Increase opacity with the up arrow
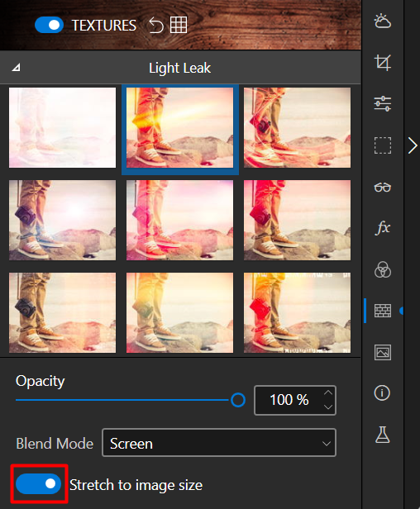This screenshot has width=420, height=509. point(328,392)
